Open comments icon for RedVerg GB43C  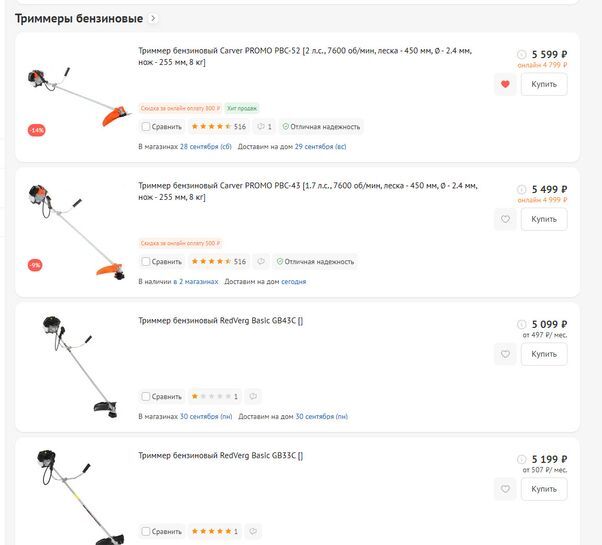(253, 396)
